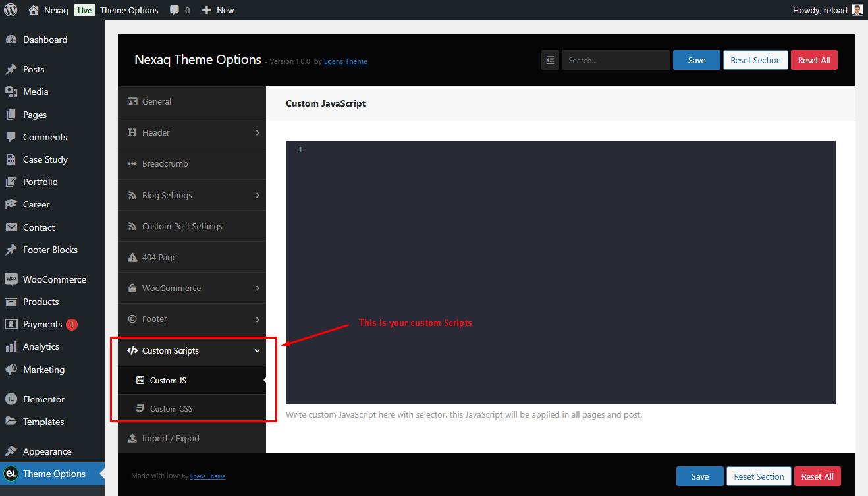Expand the WooCommerce options arrow
Viewport: 868px width, 496px height.
click(x=258, y=288)
